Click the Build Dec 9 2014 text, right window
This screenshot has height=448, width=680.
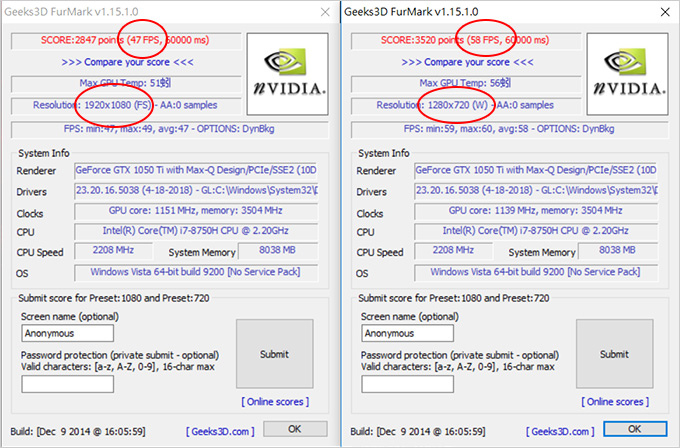coord(418,432)
